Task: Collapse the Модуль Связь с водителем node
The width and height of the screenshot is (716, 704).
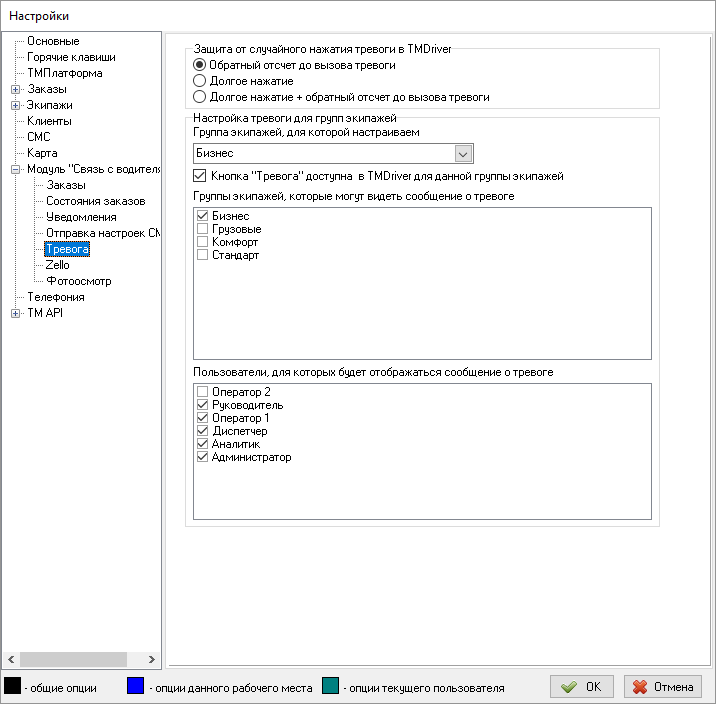Action: pyautogui.click(x=16, y=169)
